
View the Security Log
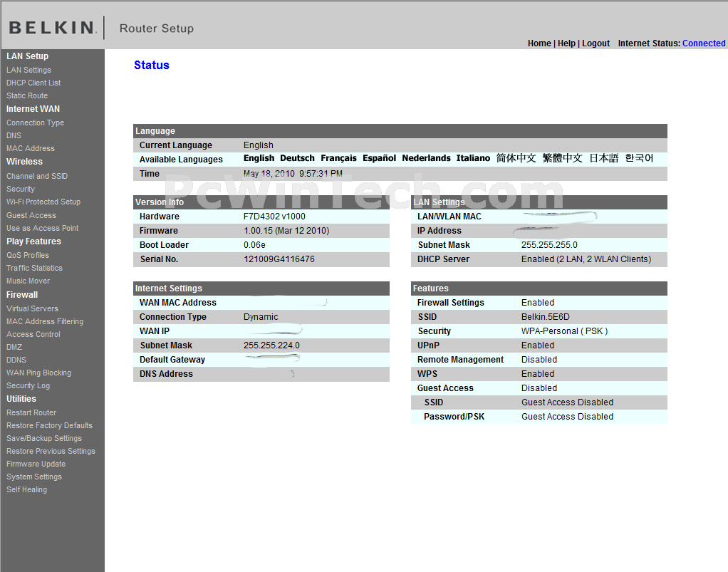28,386
